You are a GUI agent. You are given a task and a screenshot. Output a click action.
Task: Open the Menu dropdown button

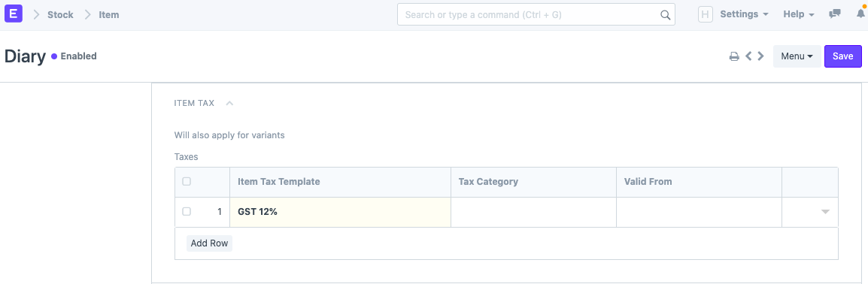(797, 56)
